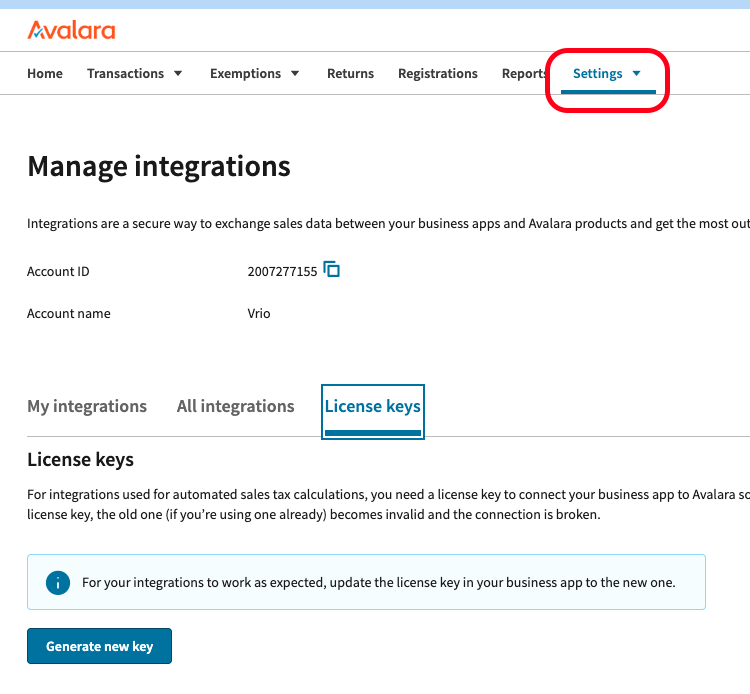
Task: Expand the Settings dropdown menu
Action: point(607,74)
